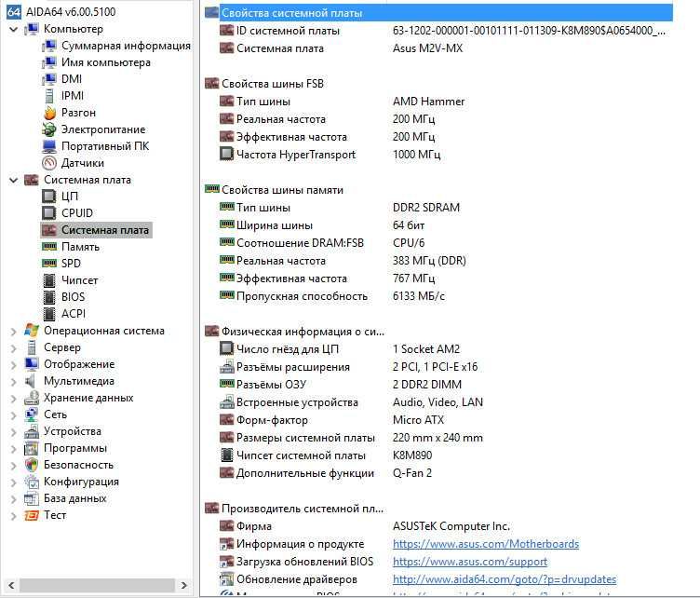Image resolution: width=700 pixels, height=598 pixels.
Task: Click the AIDA64 root icon
Action: pos(13,11)
